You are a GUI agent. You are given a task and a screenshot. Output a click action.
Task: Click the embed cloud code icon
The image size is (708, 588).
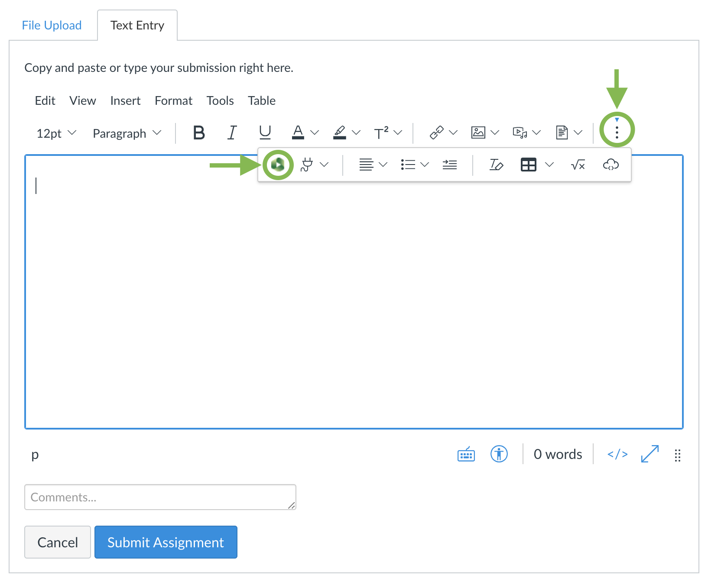click(611, 165)
